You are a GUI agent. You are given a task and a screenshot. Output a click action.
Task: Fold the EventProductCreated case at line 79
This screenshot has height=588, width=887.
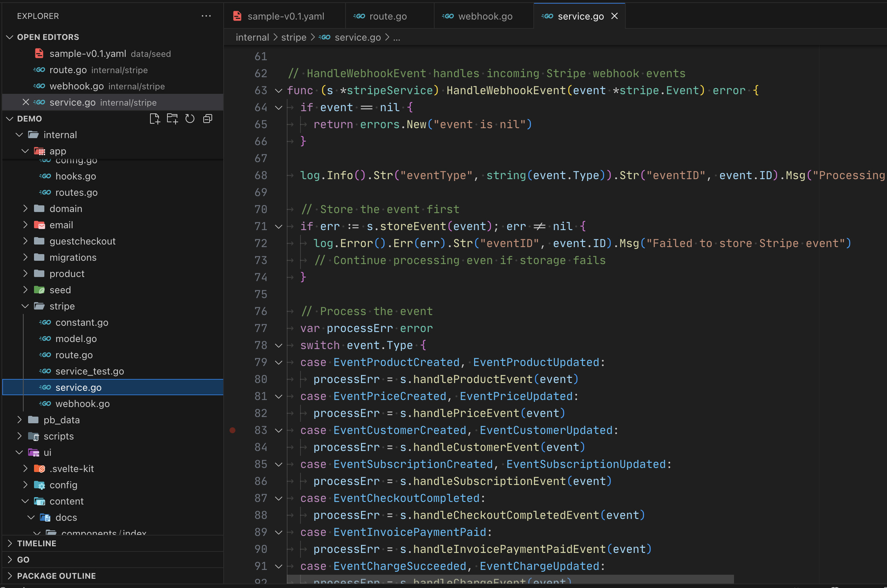[x=278, y=363]
